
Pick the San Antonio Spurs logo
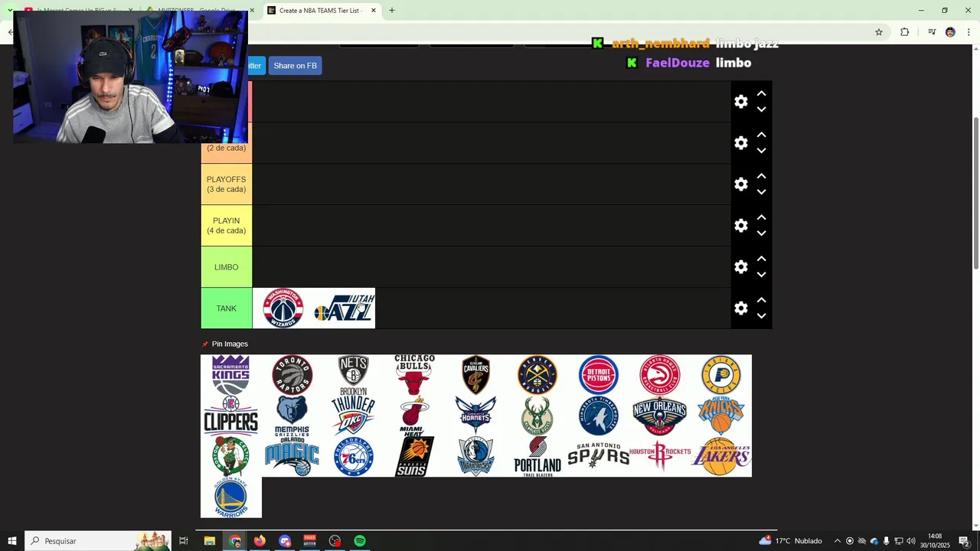pyautogui.click(x=599, y=457)
